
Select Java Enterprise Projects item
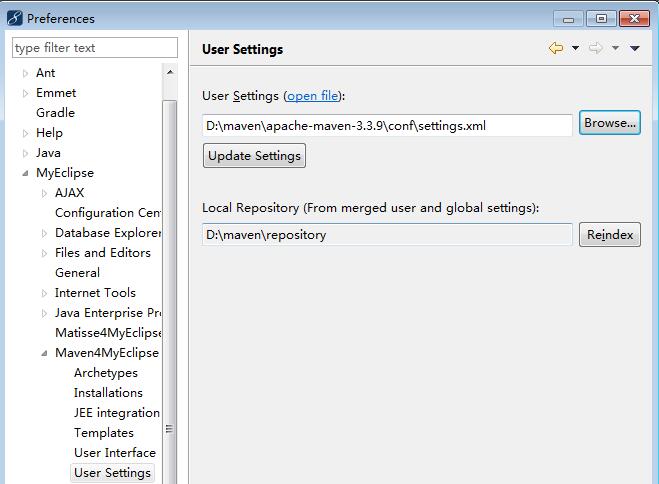tap(108, 313)
